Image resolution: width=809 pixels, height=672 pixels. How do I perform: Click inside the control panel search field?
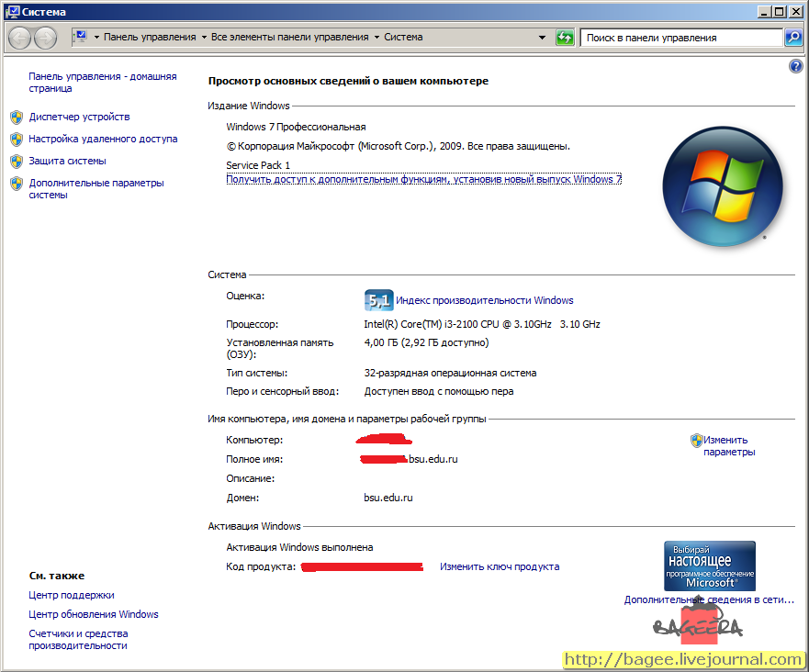(681, 38)
